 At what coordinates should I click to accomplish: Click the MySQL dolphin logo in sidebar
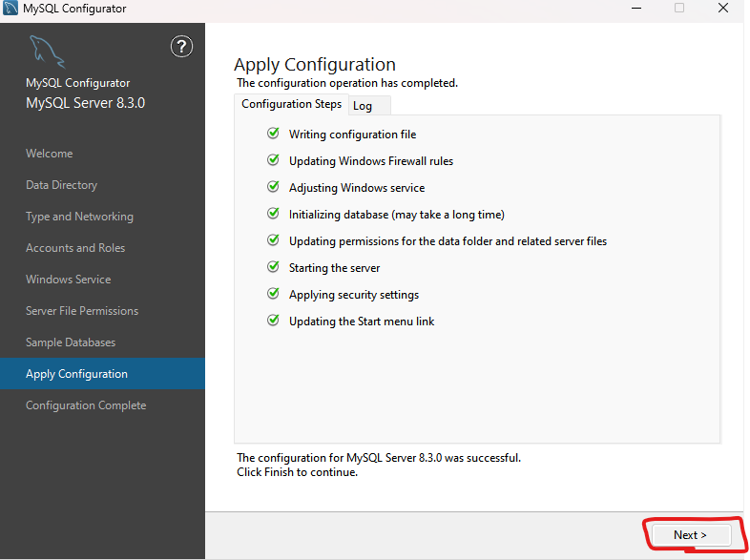pos(47,52)
